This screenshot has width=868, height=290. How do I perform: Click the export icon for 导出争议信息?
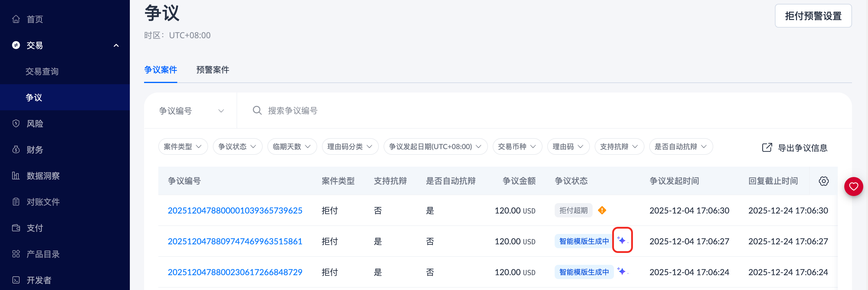pyautogui.click(x=767, y=147)
